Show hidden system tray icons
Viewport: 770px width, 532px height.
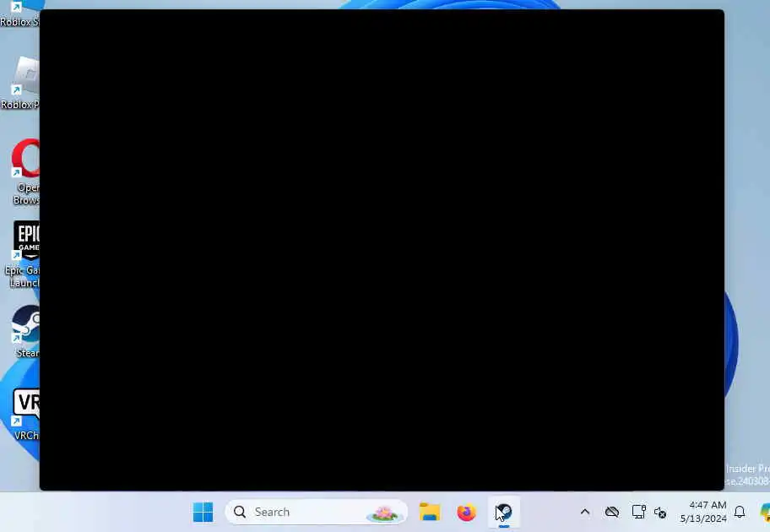pyautogui.click(x=585, y=512)
